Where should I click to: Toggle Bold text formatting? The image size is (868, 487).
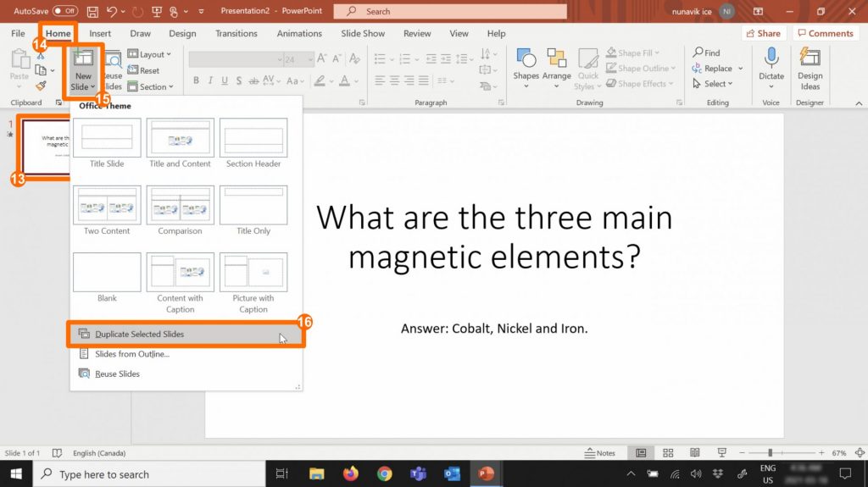tap(196, 80)
